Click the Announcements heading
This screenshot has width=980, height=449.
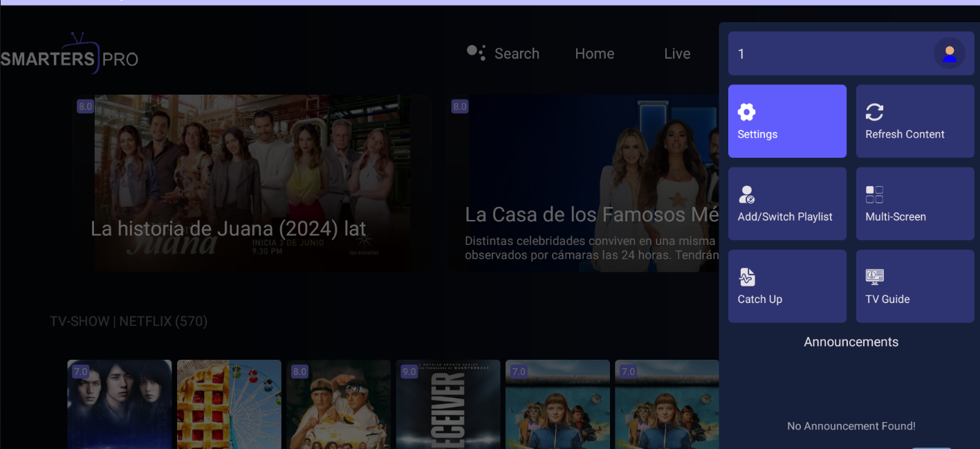[x=851, y=342]
